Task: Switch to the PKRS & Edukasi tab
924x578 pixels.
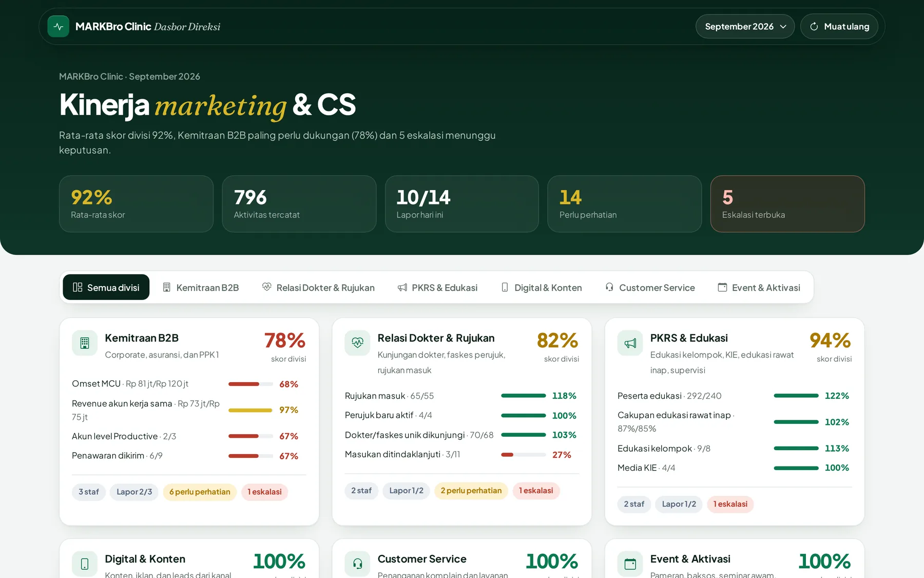Action: pyautogui.click(x=437, y=287)
